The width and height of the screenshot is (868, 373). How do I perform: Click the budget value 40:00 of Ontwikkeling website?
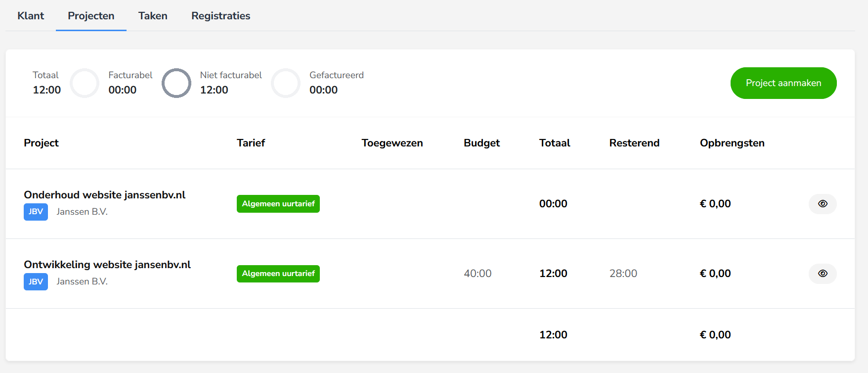point(477,273)
